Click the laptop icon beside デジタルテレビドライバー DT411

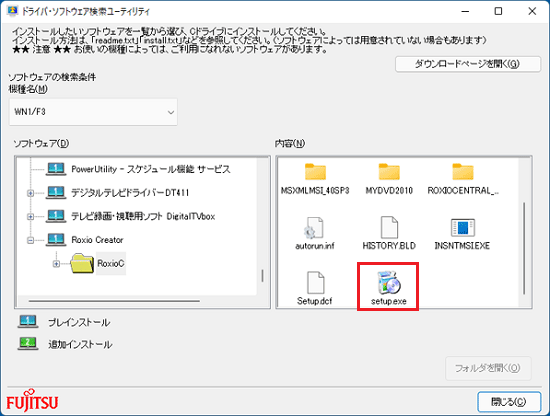click(x=56, y=192)
